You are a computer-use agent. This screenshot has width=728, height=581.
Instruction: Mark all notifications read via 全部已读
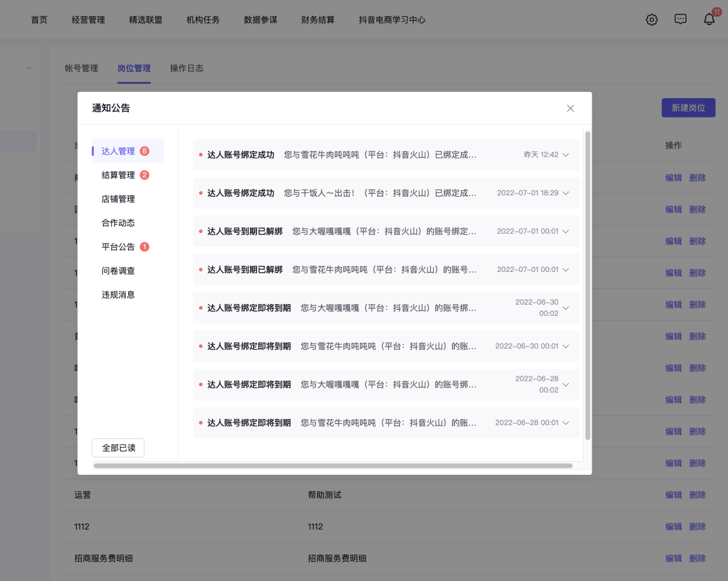coord(118,447)
